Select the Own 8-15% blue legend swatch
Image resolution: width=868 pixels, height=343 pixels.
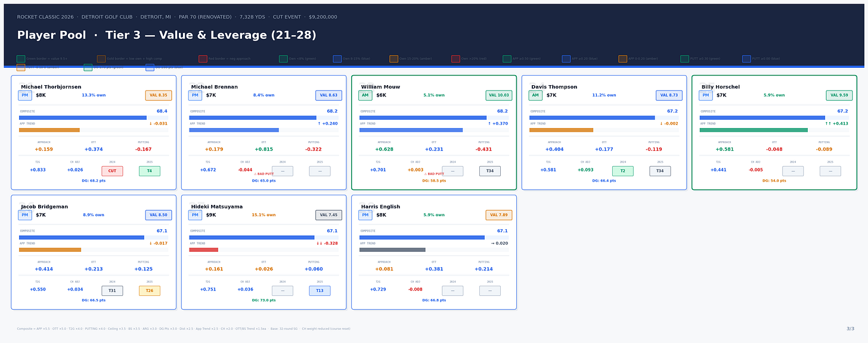point(337,59)
